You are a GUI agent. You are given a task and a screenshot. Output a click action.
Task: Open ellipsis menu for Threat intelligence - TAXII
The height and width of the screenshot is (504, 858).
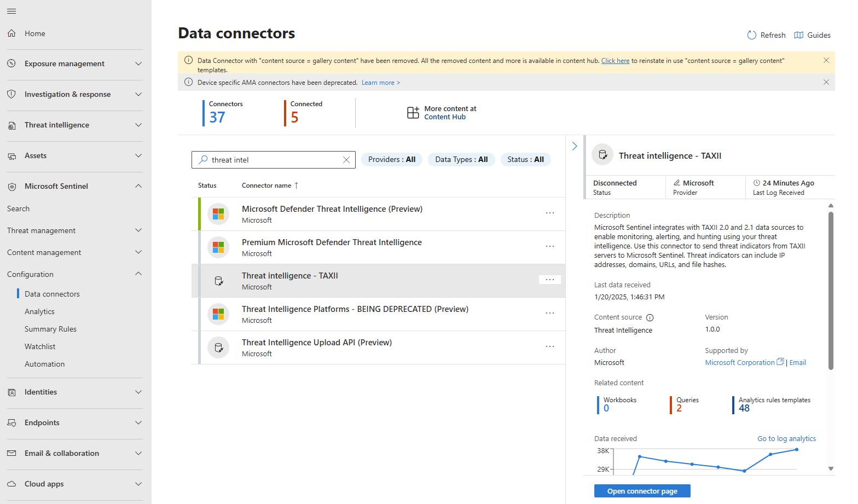point(550,280)
